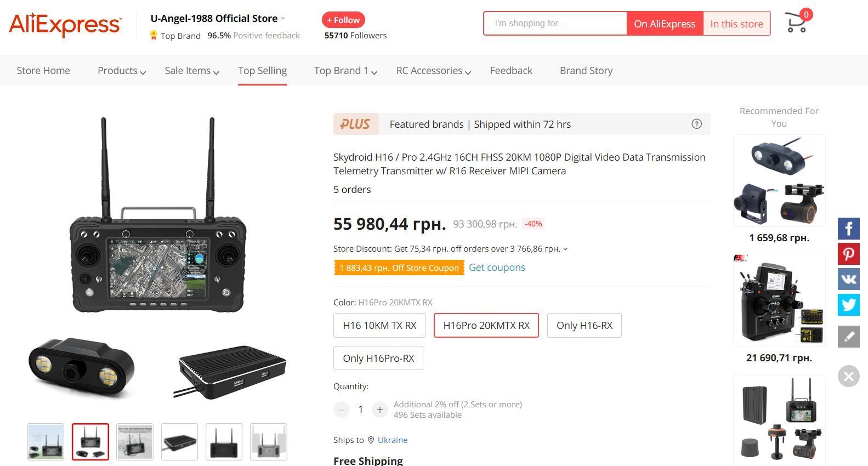Expand the Store Discount details arrow
Viewport: 868px width, 466px height.
565,249
